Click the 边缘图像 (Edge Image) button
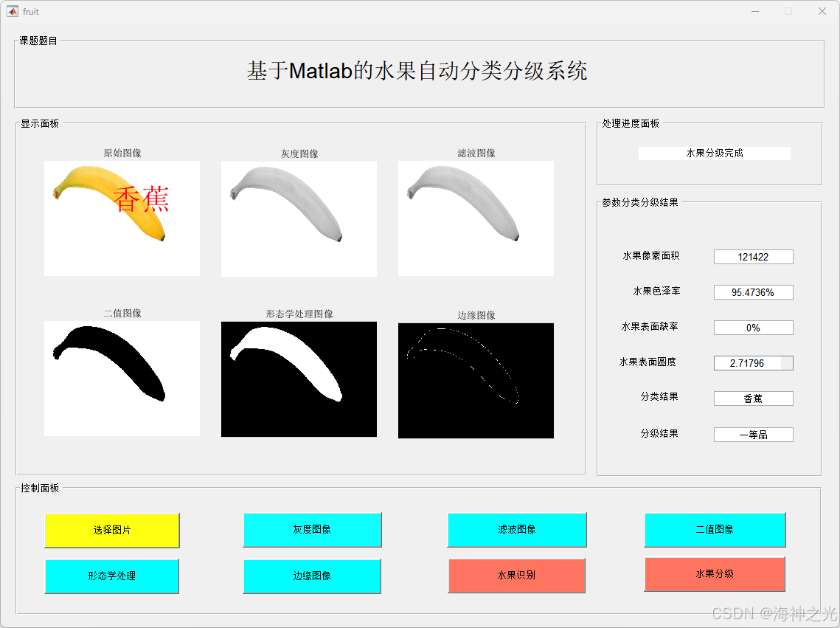The width and height of the screenshot is (840, 628). point(312,576)
